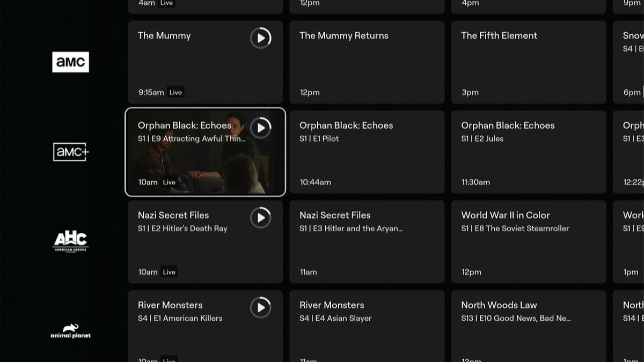
Task: Open North Woods Law episode Good News, Bad News
Action: pos(528,326)
